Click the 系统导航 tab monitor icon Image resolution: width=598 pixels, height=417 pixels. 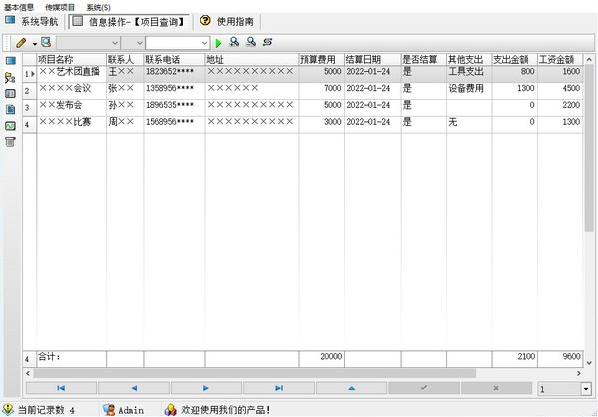tap(10, 20)
